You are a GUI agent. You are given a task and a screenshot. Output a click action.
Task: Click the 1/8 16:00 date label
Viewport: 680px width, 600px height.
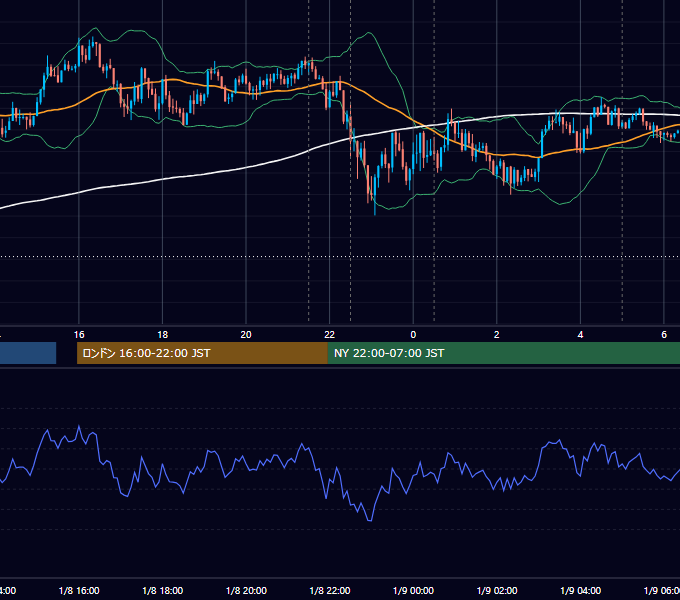point(79,590)
